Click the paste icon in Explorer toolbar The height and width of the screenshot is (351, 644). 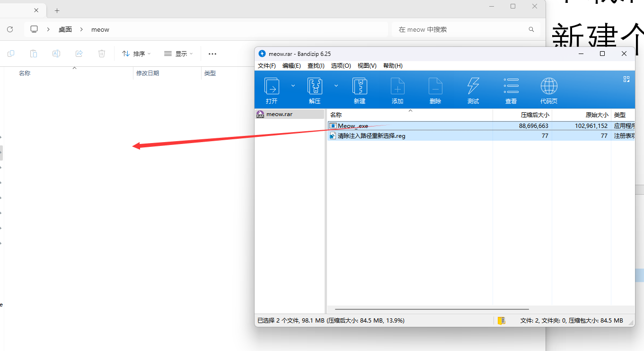click(x=34, y=54)
